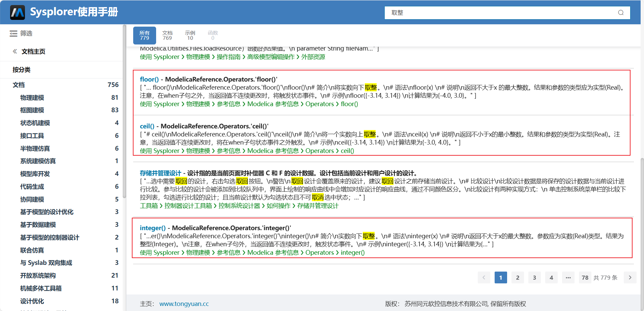Open www.tongyuan.cc homepage link
644x311 pixels.
pyautogui.click(x=184, y=304)
